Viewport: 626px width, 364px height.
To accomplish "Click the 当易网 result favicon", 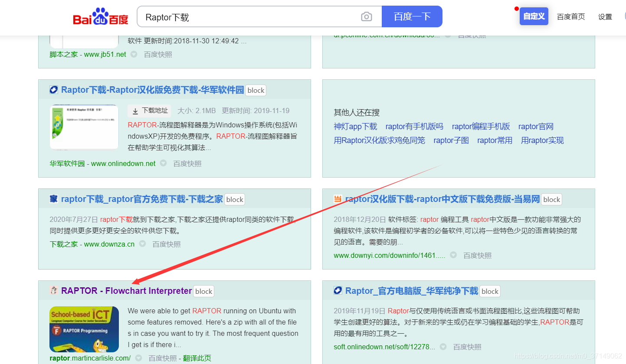I will [x=338, y=199].
